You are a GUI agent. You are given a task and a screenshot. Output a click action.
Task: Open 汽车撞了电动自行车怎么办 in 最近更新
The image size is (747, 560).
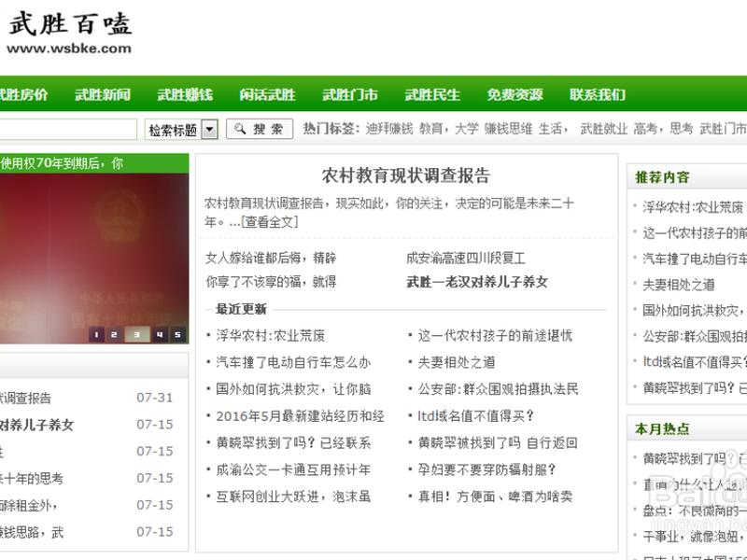pos(293,362)
